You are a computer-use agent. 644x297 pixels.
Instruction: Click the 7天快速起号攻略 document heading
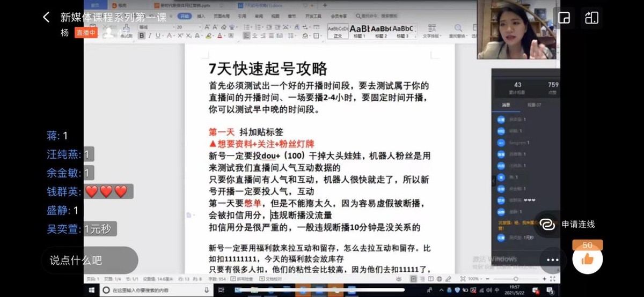coord(268,69)
